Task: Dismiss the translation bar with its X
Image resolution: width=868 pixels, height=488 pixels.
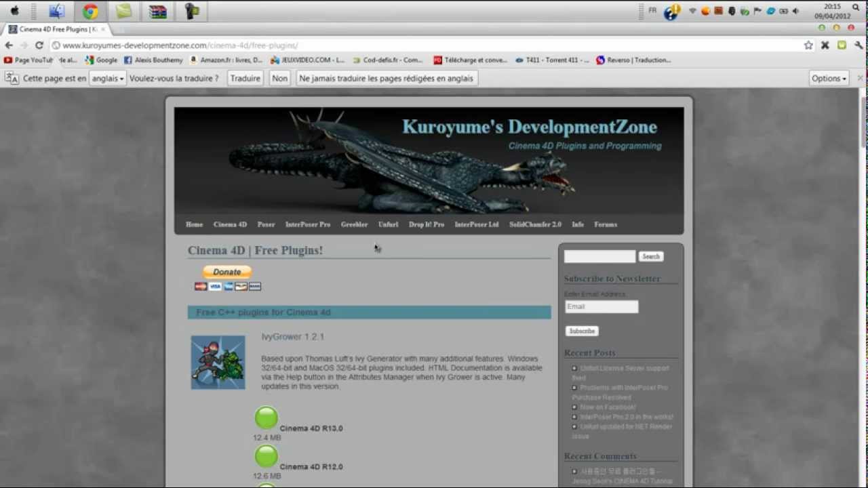Action: 860,79
